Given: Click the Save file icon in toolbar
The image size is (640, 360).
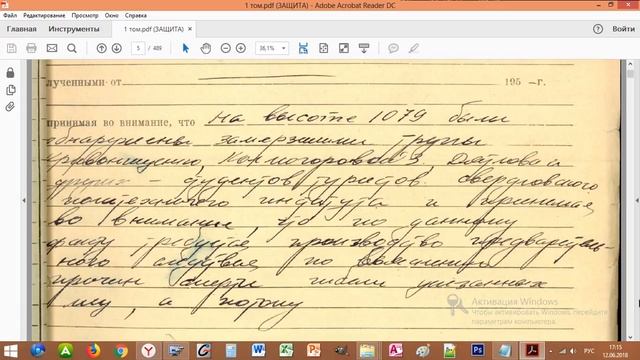Looking at the screenshot, I should coord(11,48).
